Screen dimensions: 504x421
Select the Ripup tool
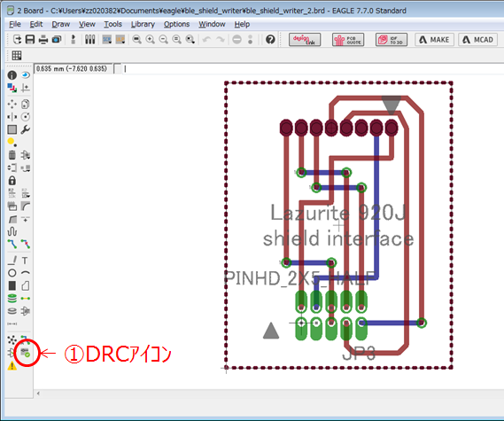(x=26, y=244)
